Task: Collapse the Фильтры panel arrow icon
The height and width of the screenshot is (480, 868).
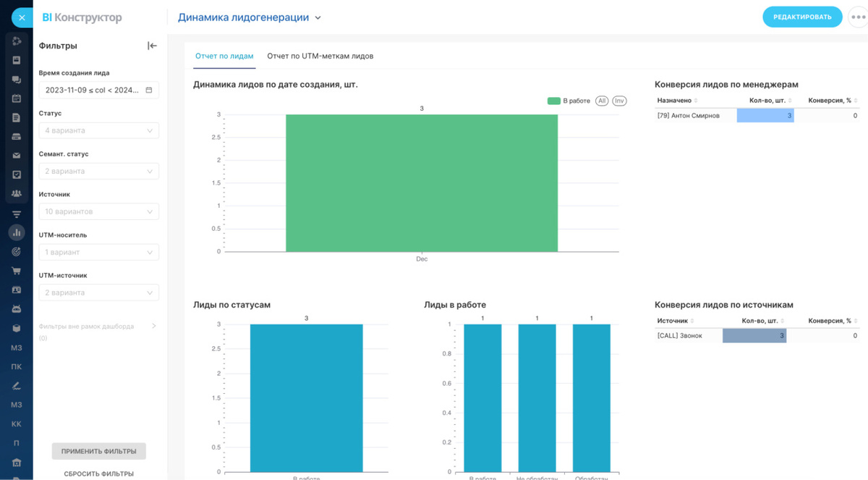Action: click(152, 46)
